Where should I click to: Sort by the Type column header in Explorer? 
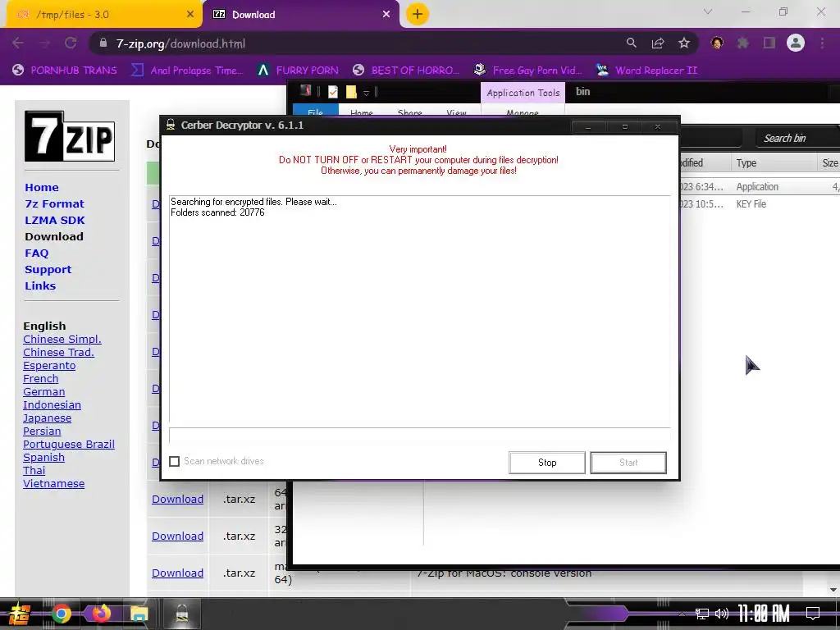(x=773, y=163)
